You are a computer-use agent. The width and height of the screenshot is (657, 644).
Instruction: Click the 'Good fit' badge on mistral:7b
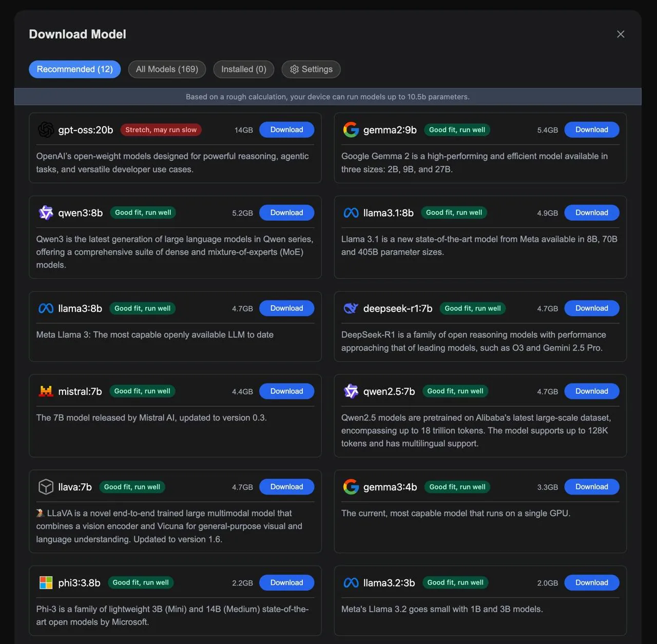[x=142, y=391]
